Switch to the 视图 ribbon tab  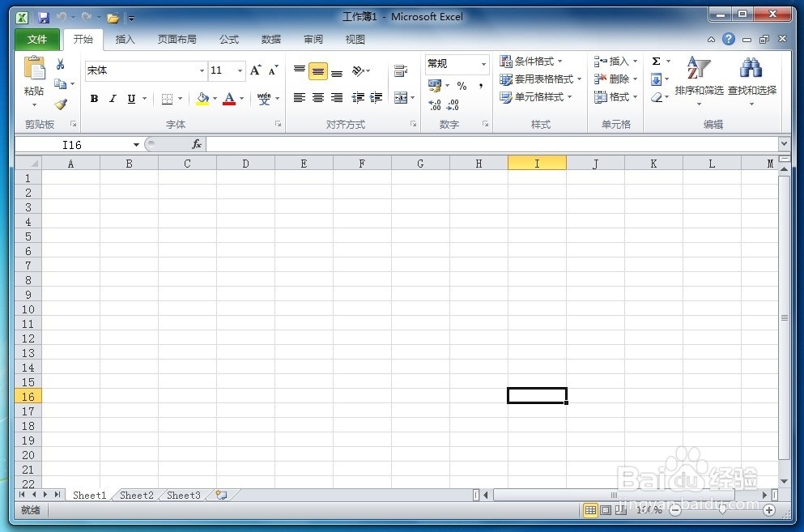click(355, 40)
